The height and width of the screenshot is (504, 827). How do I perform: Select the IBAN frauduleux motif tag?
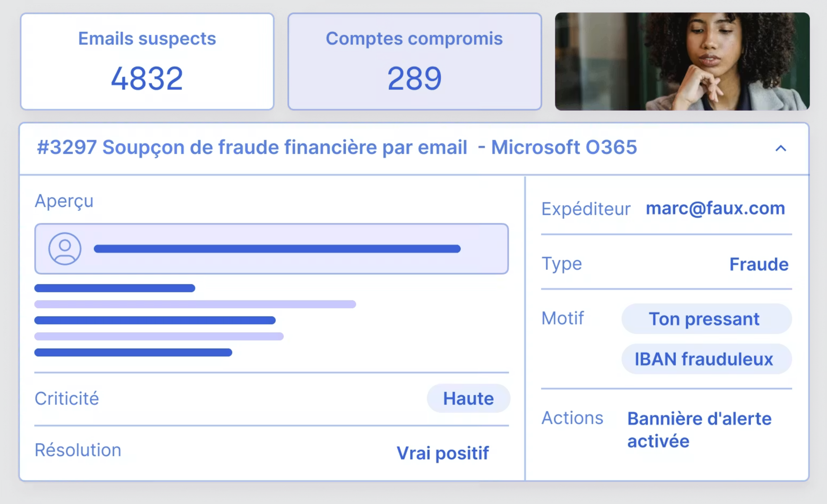pos(707,359)
